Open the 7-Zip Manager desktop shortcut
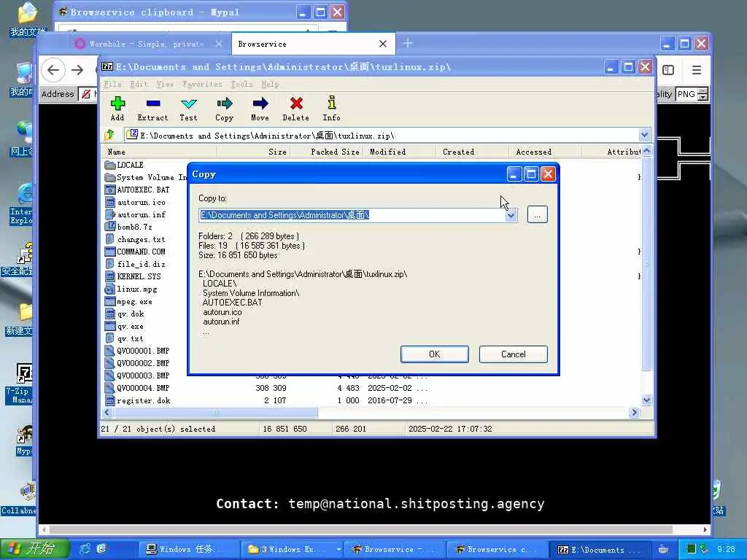The width and height of the screenshot is (747, 560). coord(20,384)
